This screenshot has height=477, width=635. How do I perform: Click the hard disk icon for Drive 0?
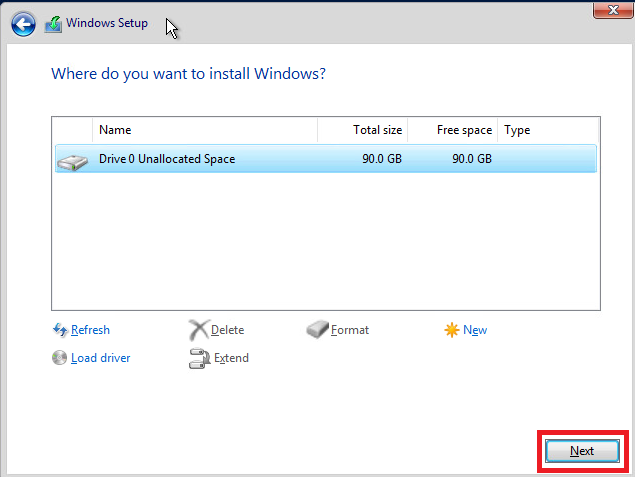(x=72, y=159)
